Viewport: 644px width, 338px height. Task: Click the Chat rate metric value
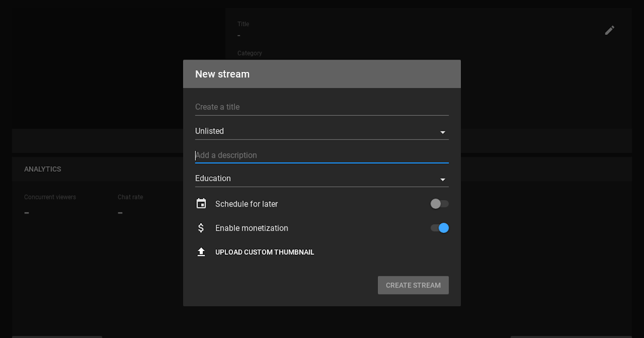tap(120, 212)
